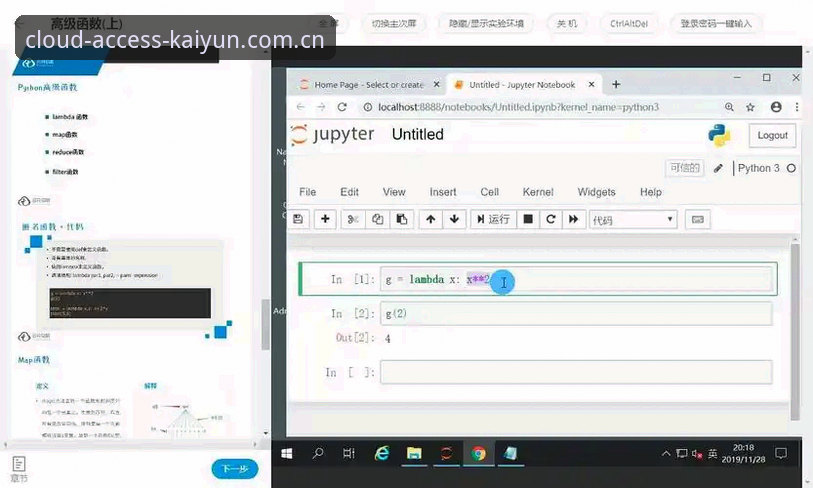
Task: Save the notebook with the floppy disk icon
Action: click(x=298, y=219)
